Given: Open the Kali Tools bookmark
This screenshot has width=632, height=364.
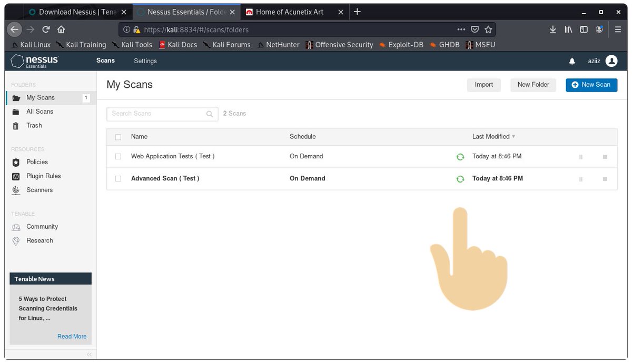Looking at the screenshot, I should coord(132,45).
